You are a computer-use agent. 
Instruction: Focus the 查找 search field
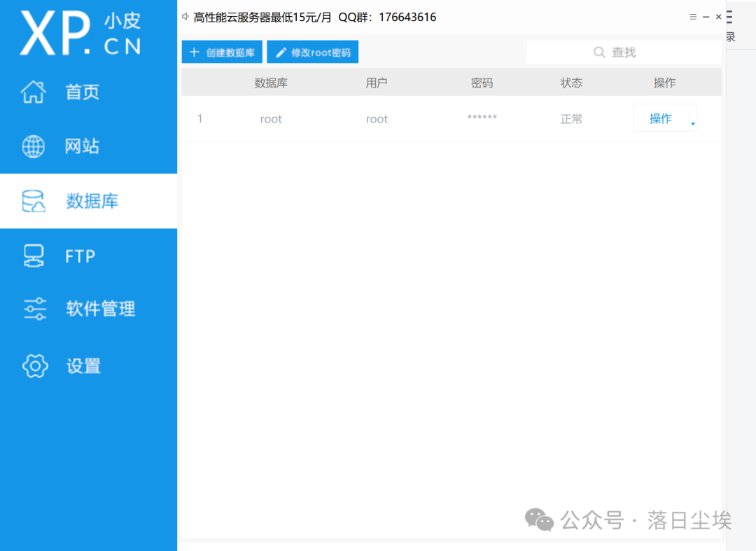click(624, 52)
